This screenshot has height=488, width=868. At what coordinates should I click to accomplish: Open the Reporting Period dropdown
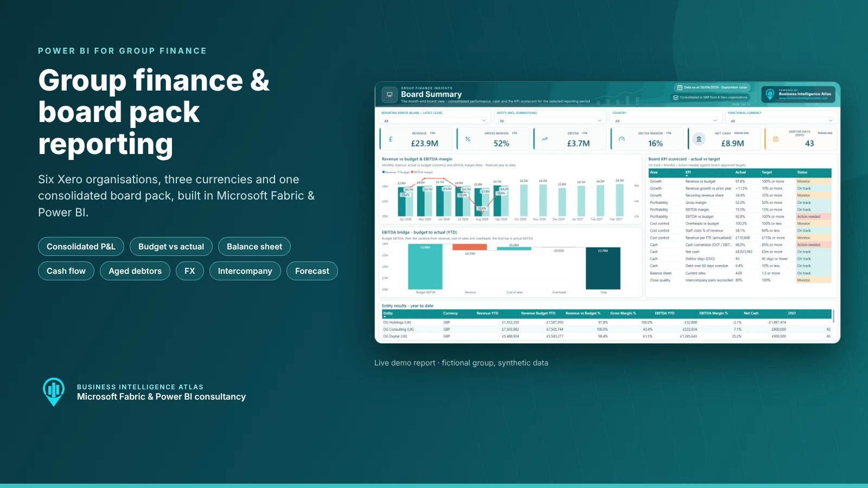click(x=435, y=121)
